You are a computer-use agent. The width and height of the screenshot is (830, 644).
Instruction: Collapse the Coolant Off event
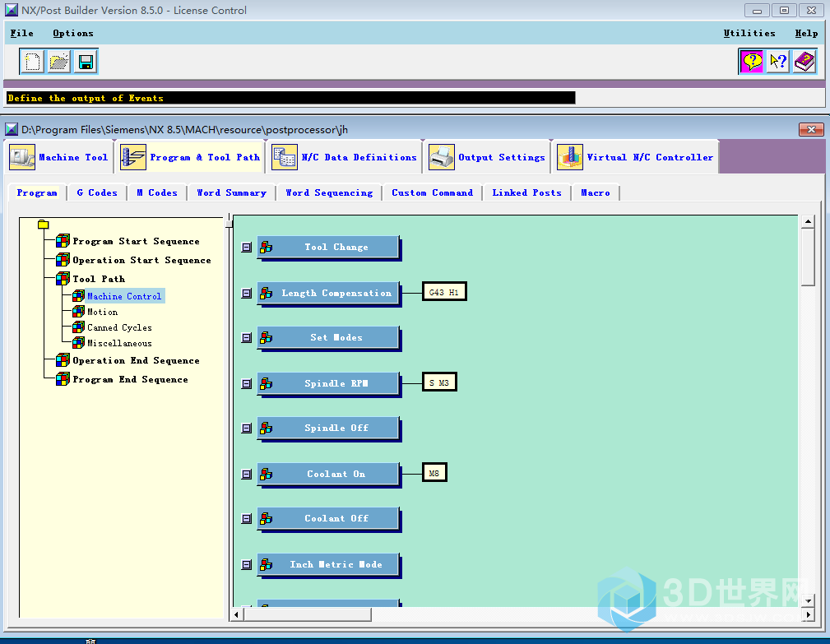[246, 519]
